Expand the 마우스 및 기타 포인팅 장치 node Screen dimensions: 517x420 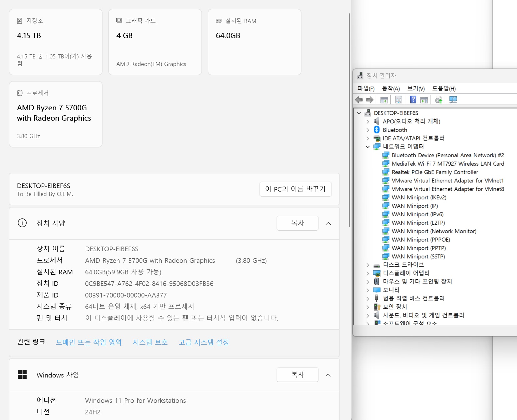tap(368, 282)
